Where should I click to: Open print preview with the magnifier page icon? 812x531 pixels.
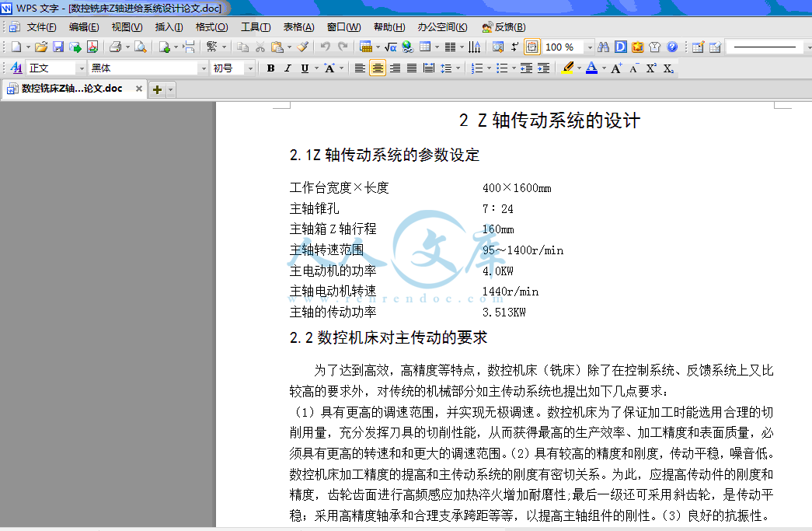coord(140,47)
